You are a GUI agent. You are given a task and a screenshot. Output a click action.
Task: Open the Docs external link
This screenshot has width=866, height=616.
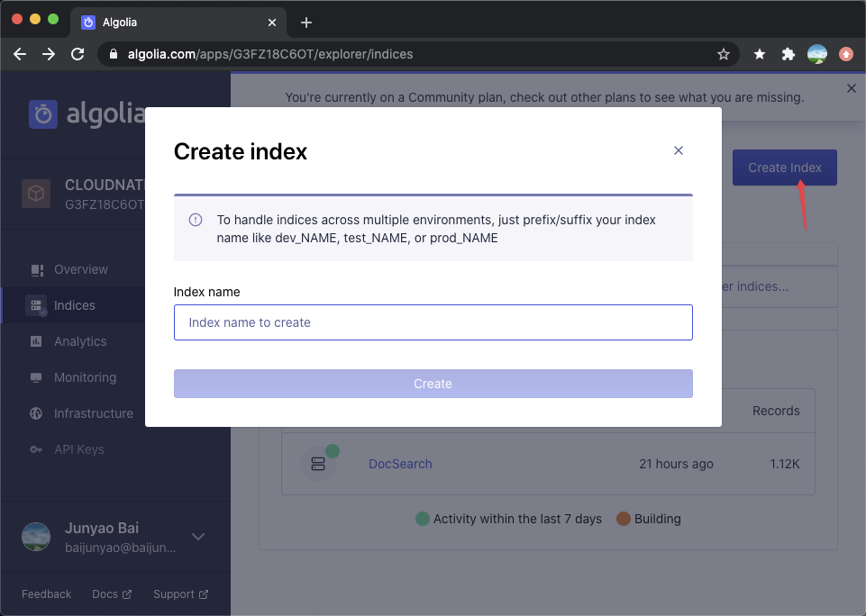[110, 593]
